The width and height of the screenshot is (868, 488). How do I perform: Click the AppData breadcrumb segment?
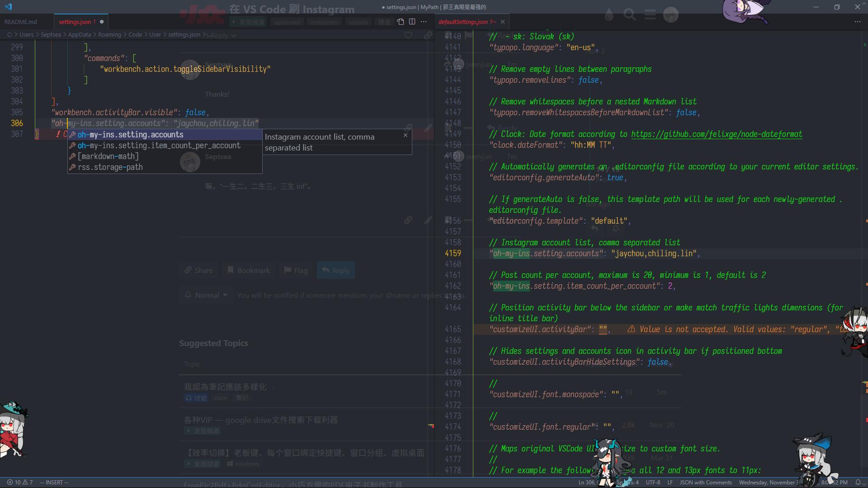tap(80, 34)
